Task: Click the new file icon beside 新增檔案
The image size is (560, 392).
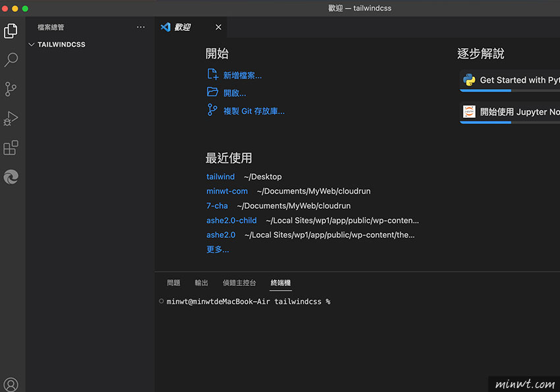Action: tap(213, 74)
